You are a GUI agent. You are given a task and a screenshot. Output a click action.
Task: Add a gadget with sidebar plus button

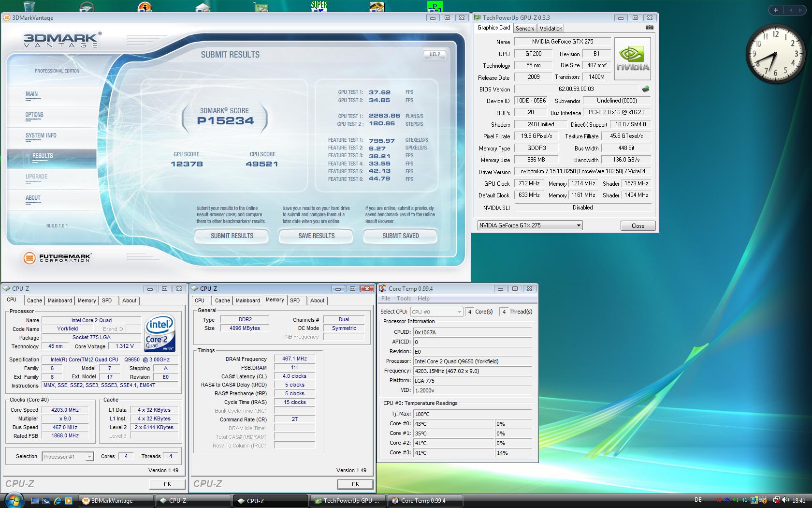tap(775, 10)
